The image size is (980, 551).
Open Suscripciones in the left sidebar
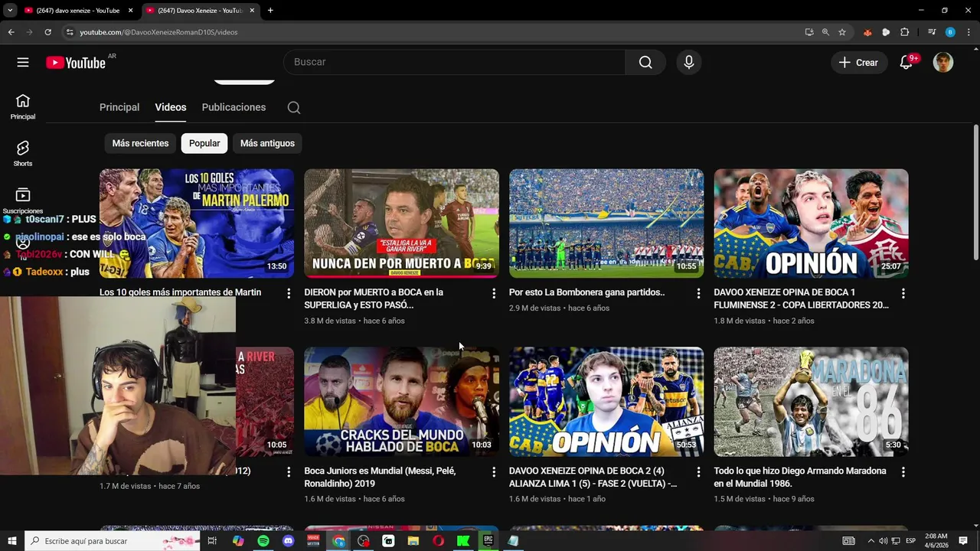(x=23, y=201)
